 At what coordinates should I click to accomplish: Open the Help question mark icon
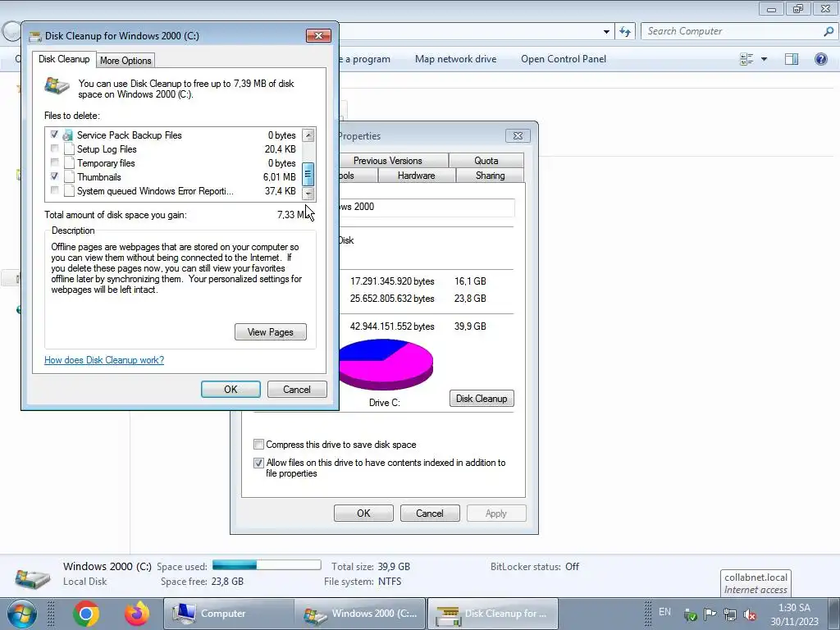(x=820, y=59)
